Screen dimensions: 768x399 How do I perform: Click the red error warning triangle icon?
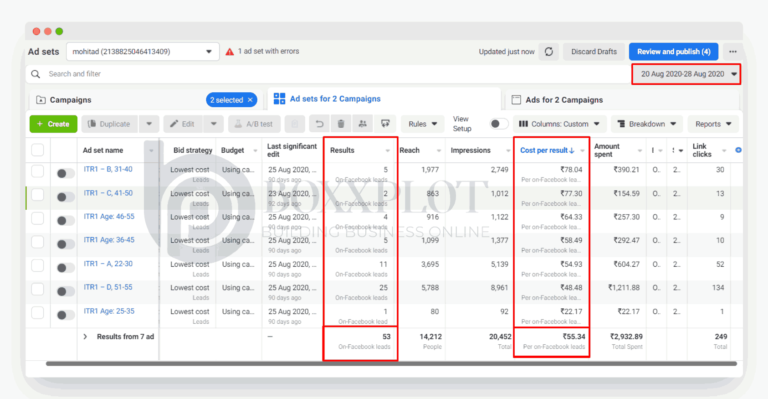229,51
